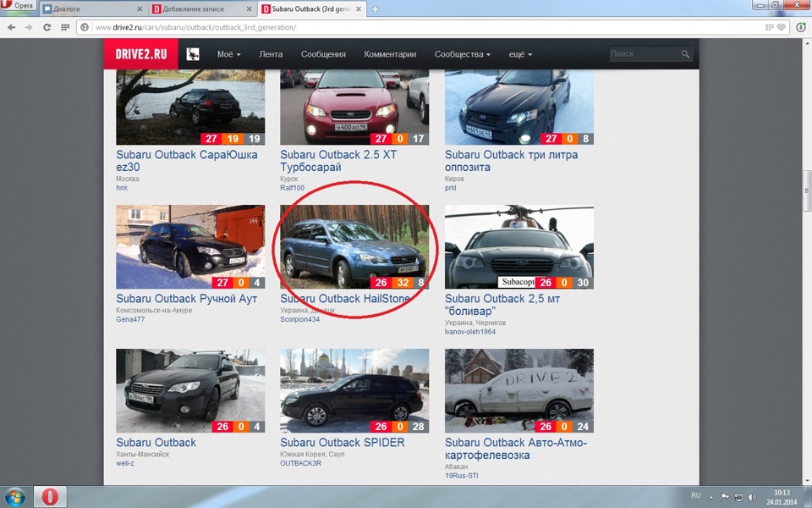This screenshot has width=812, height=508.
Task: Close the Добавление записи tab
Action: point(249,9)
